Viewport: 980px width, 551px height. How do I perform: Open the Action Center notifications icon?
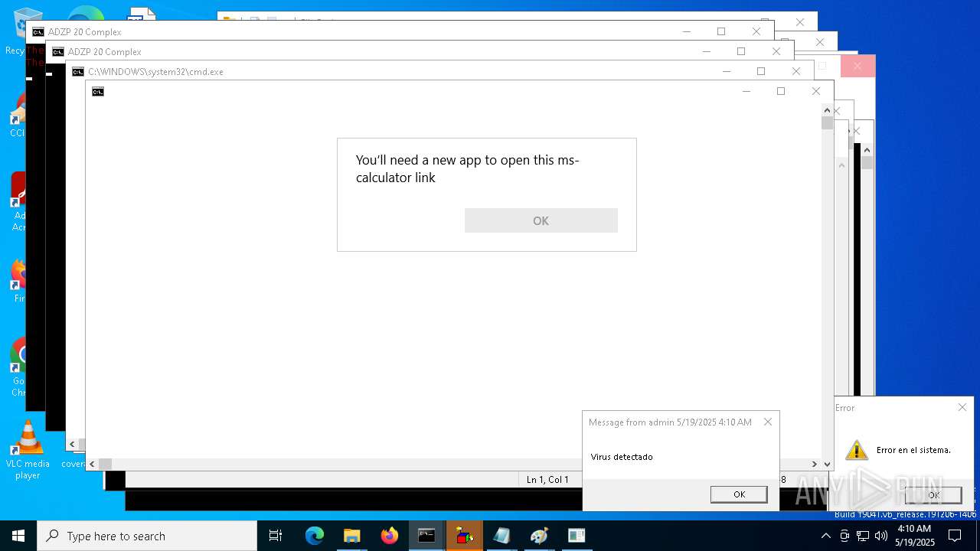(955, 536)
